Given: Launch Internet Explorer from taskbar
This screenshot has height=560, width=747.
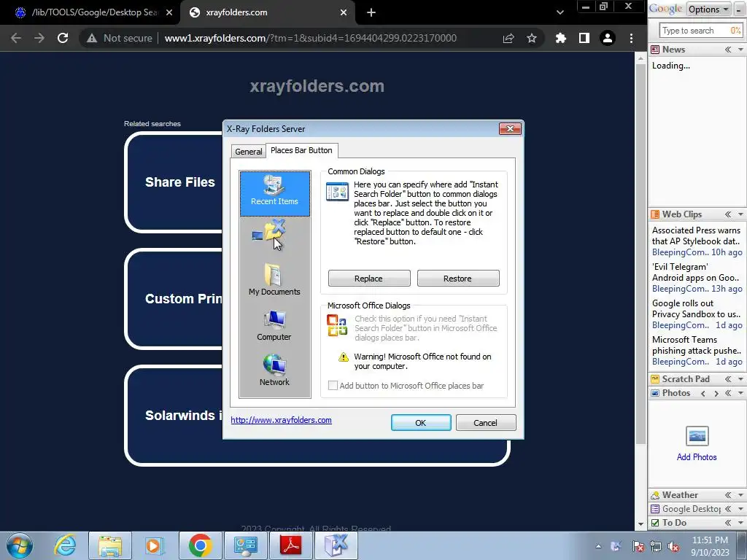Looking at the screenshot, I should click(x=65, y=545).
